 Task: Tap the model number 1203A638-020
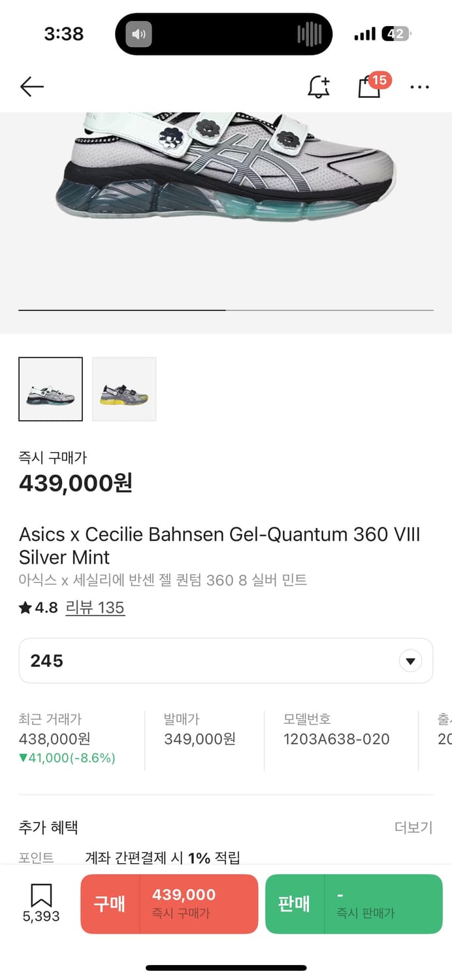336,739
